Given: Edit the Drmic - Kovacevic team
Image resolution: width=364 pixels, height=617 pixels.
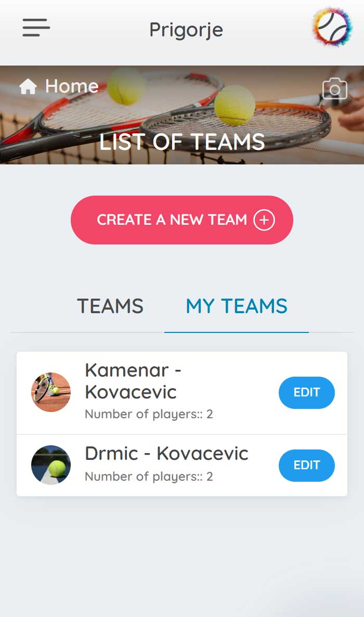Looking at the screenshot, I should pos(307,465).
